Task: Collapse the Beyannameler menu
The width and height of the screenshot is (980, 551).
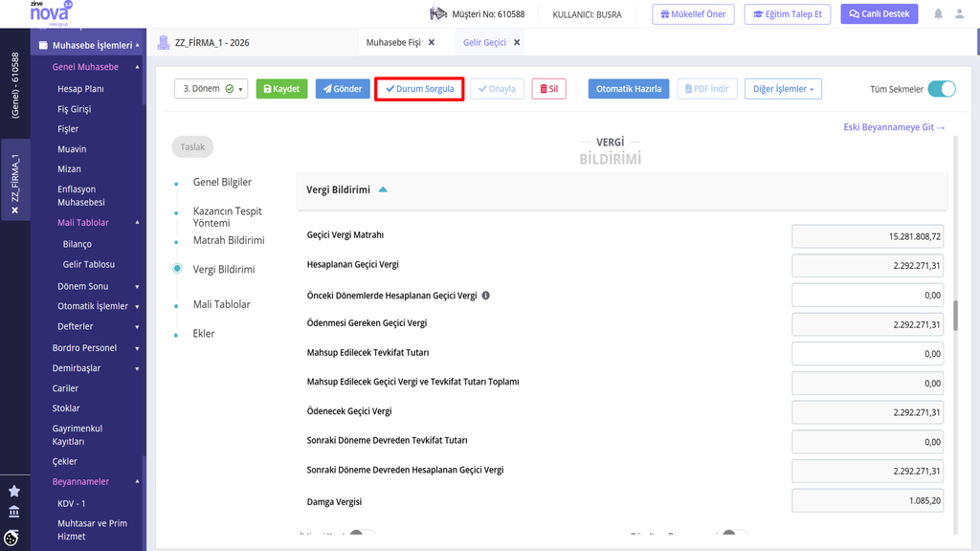Action: pos(137,482)
